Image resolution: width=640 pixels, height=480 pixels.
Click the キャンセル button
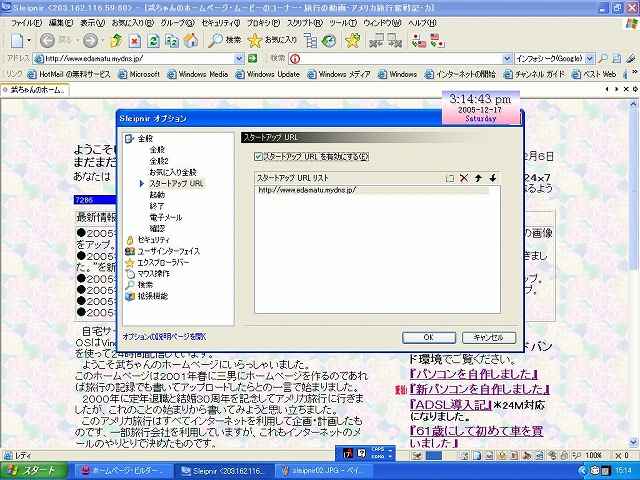[489, 337]
